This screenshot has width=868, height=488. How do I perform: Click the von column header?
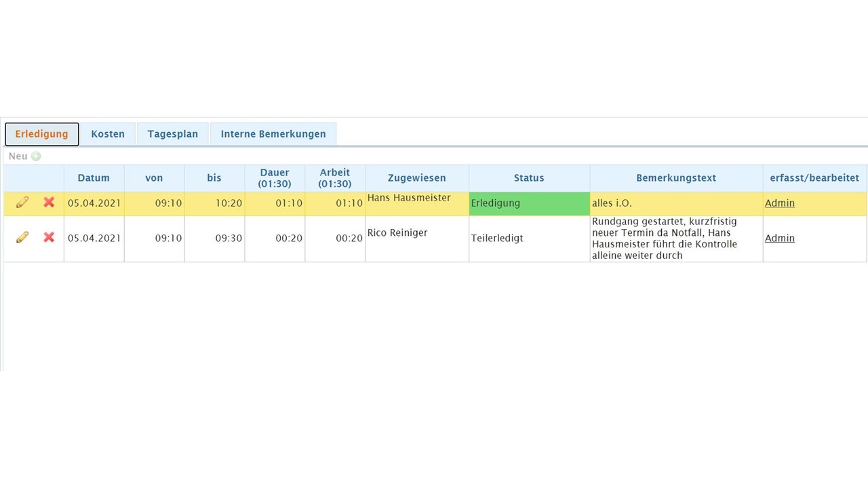pyautogui.click(x=154, y=178)
